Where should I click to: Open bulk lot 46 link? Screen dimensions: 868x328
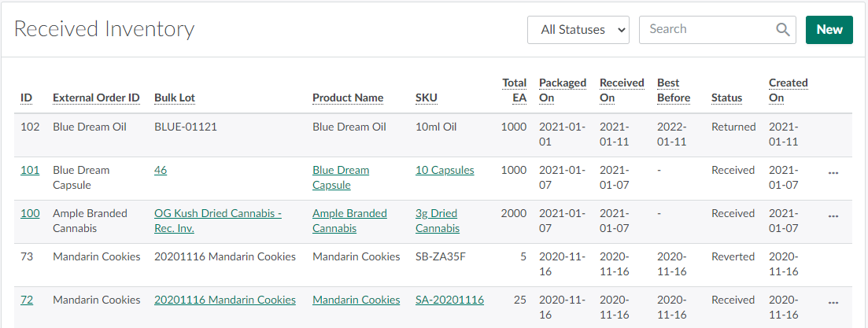(x=161, y=170)
